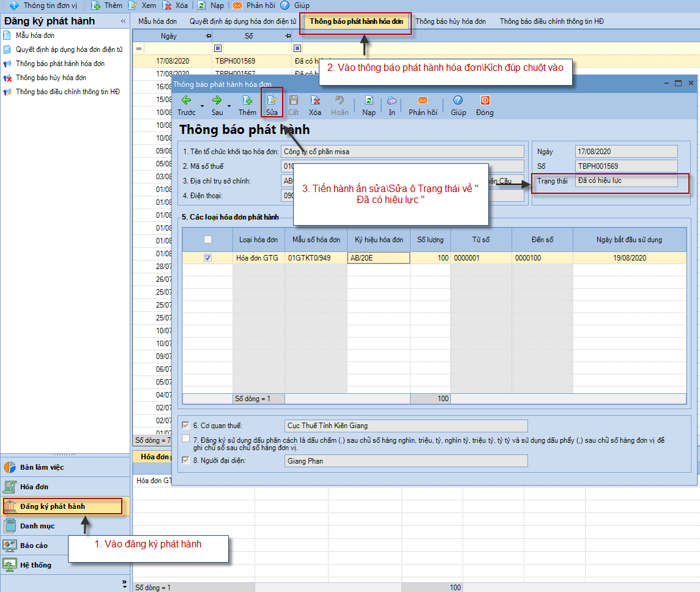
Task: Toggle checkbox 7. Đăng ký sử dụng dấu phân cách
Action: [186, 438]
